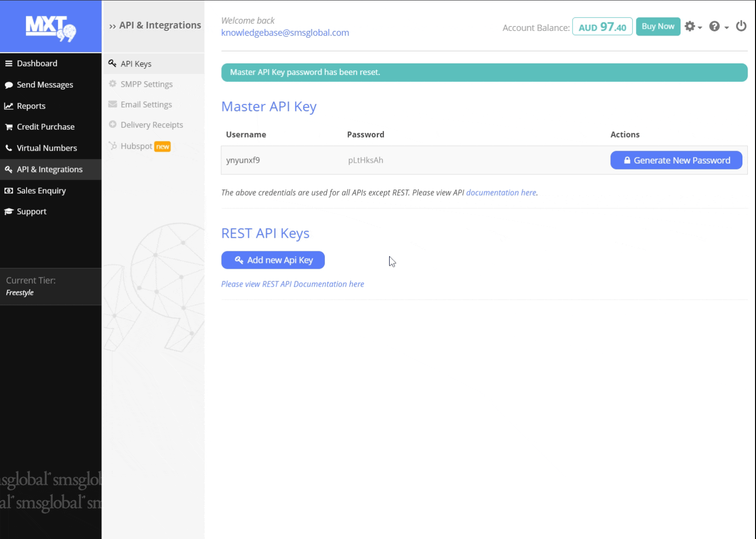Open the REST API Documentation link
The height and width of the screenshot is (539, 756).
(x=292, y=284)
